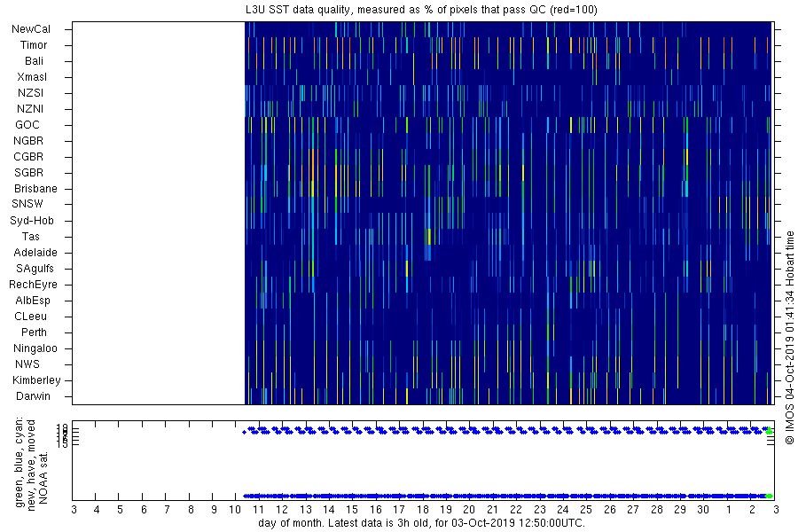Screen dimensions: 798x532
Task: Click the IMOS copyright timestamp text
Action: (789, 338)
